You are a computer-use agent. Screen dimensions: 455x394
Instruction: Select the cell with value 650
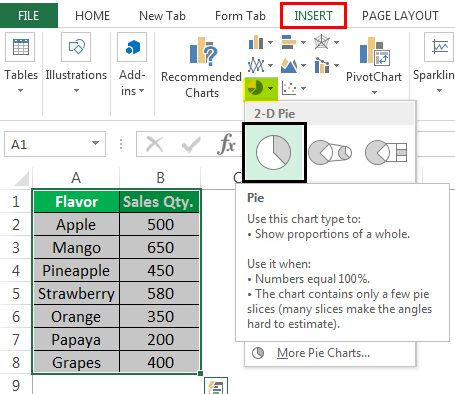pyautogui.click(x=160, y=247)
